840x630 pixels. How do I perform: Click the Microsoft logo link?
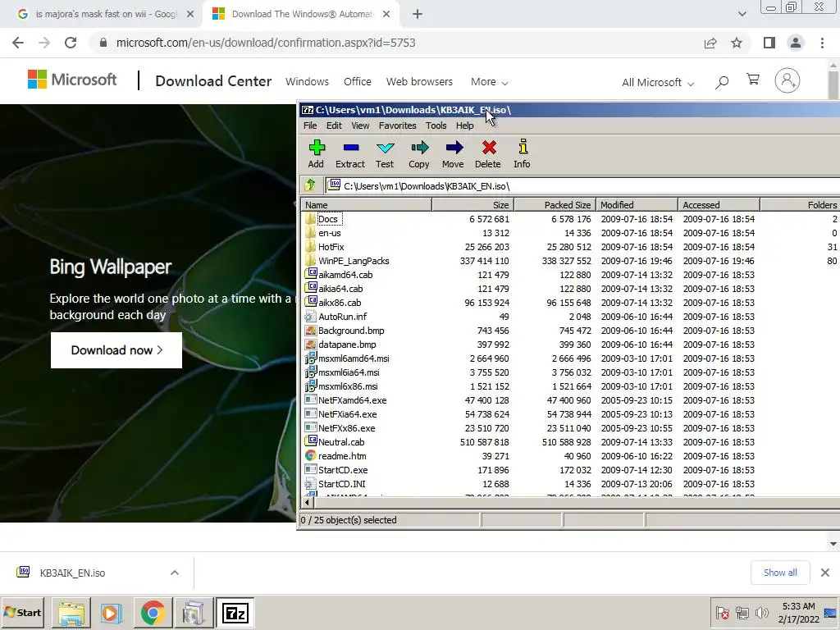(x=72, y=80)
